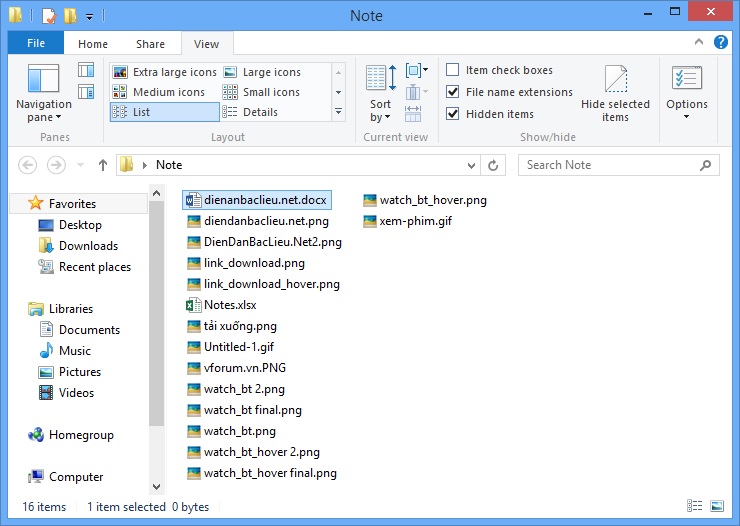Select the View ribbon tab
This screenshot has height=526, width=740.
(x=206, y=44)
